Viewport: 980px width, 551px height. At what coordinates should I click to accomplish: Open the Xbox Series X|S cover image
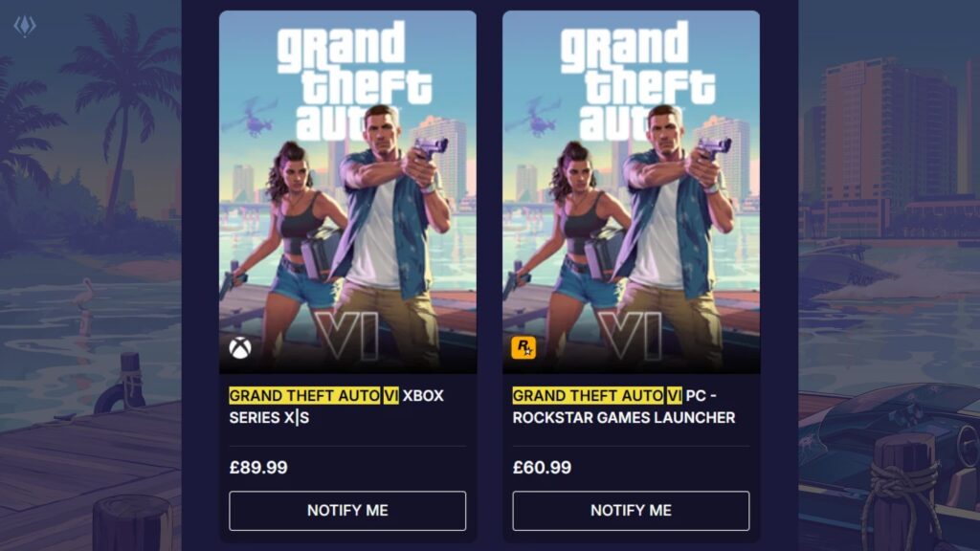pyautogui.click(x=347, y=191)
